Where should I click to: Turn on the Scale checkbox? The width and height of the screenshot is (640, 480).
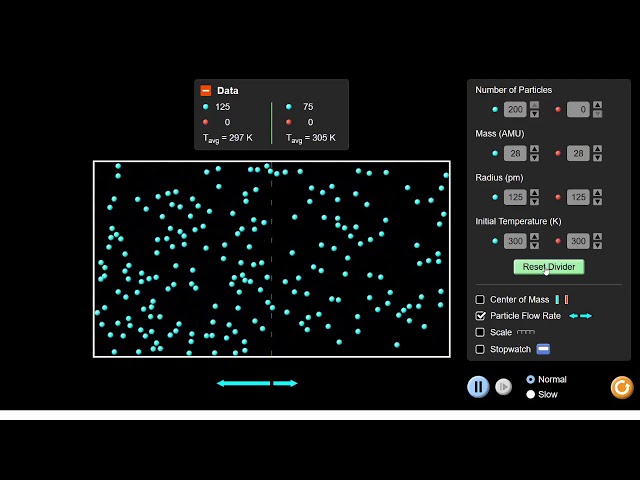coord(480,332)
